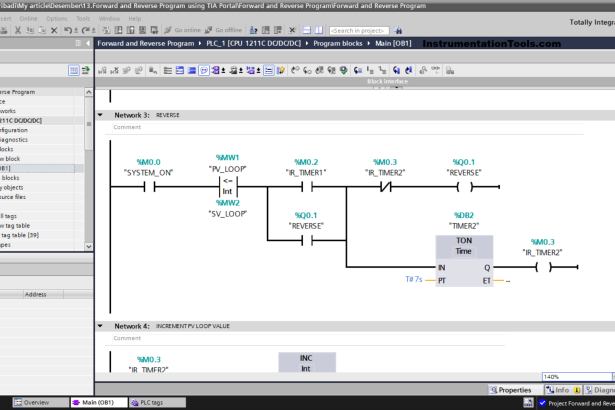This screenshot has height=410, width=615.
Task: Click the Paste icon in the main toolbar
Action: (x=42, y=30)
